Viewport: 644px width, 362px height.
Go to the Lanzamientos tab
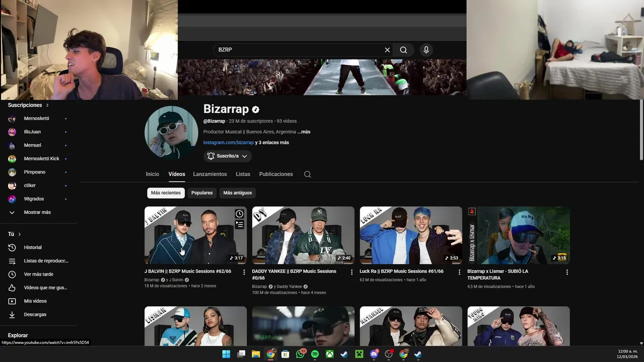coord(210,174)
